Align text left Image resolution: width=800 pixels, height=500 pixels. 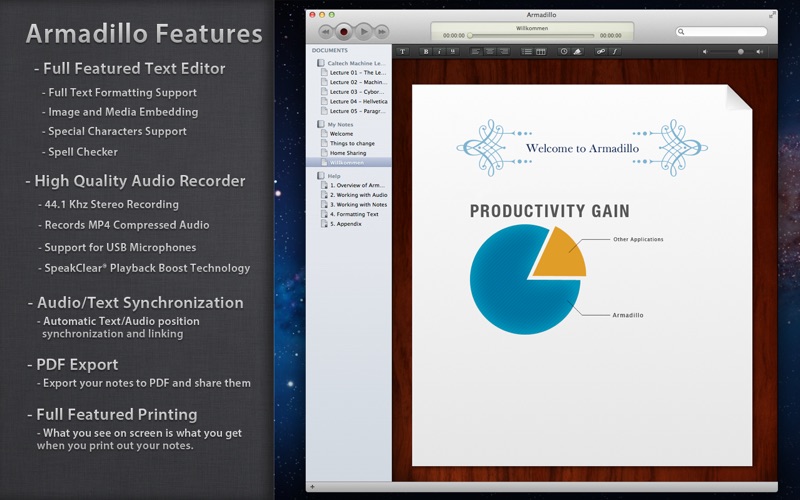tap(476, 52)
